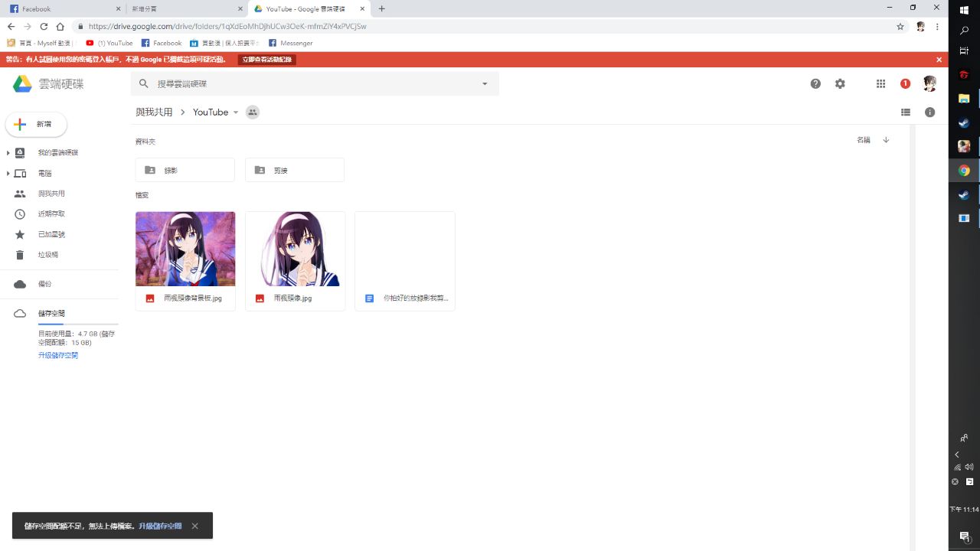Expand the 電腦 tree arrow
Image resolution: width=980 pixels, height=551 pixels.
point(8,174)
